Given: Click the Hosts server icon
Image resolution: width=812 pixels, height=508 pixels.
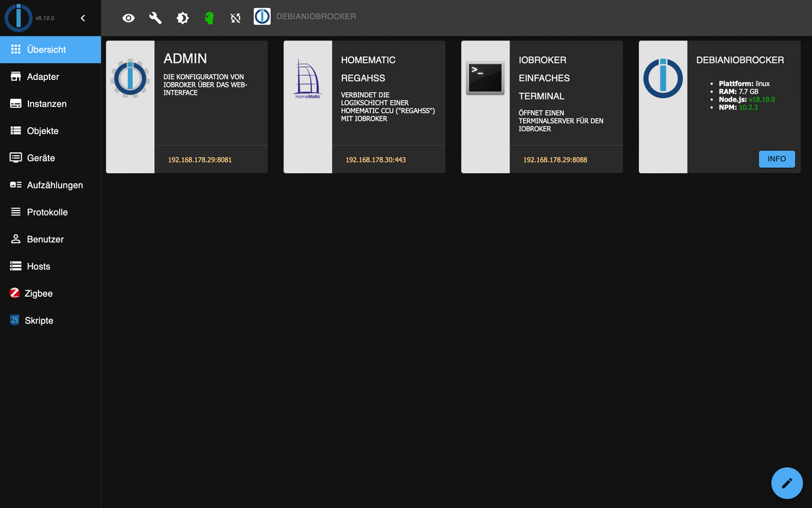Looking at the screenshot, I should click(16, 266).
